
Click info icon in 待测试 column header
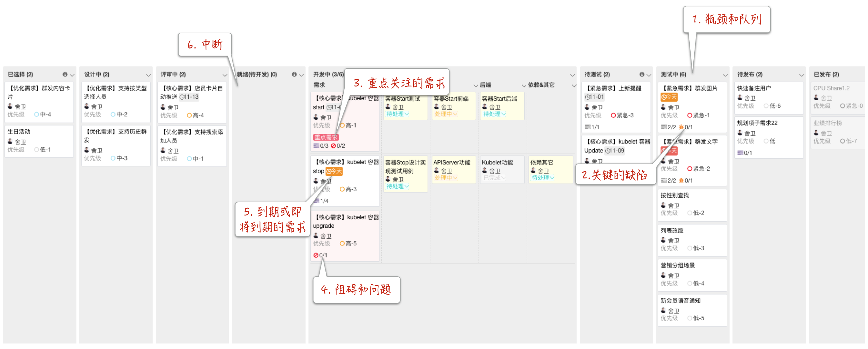click(642, 74)
